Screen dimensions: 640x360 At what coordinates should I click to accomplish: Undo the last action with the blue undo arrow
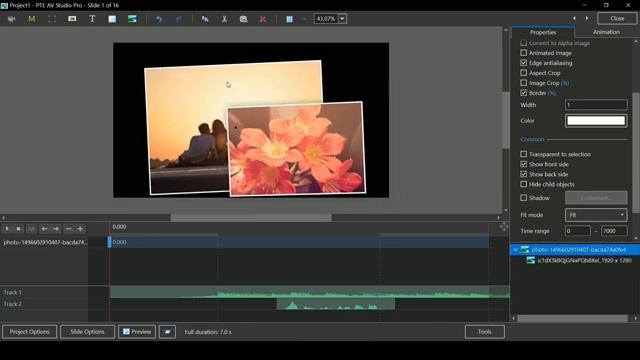click(159, 19)
